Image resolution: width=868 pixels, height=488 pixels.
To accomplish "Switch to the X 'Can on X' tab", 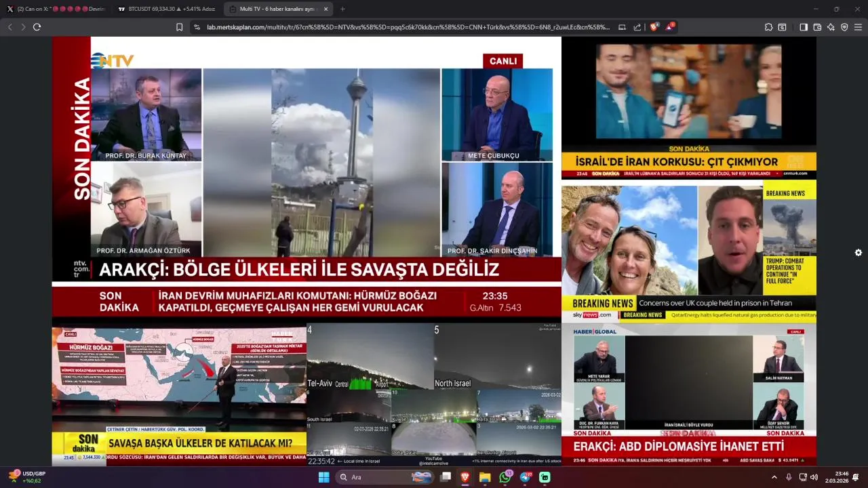I will point(56,9).
